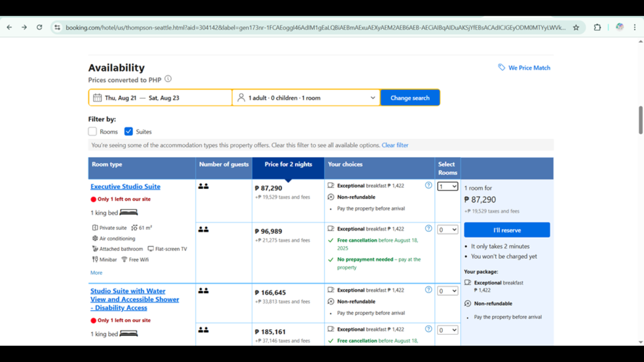Click 'Only 1 left' under Executive Studio Suite
This screenshot has width=644, height=362.
pos(124,199)
